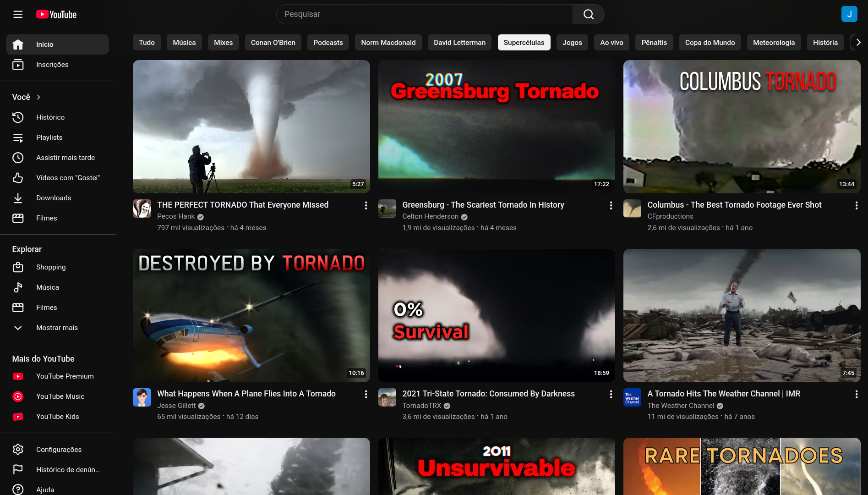This screenshot has width=868, height=495.
Task: Open Downloads in the sidebar
Action: (x=54, y=198)
